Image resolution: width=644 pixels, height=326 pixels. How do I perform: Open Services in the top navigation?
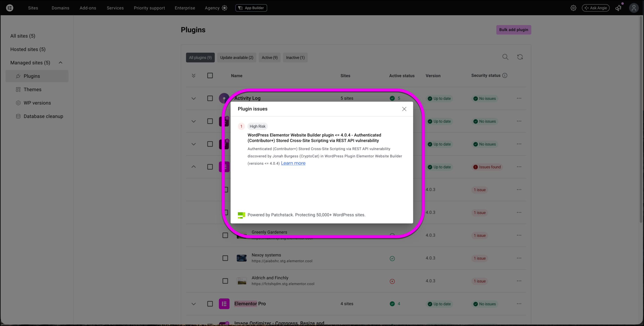click(115, 8)
